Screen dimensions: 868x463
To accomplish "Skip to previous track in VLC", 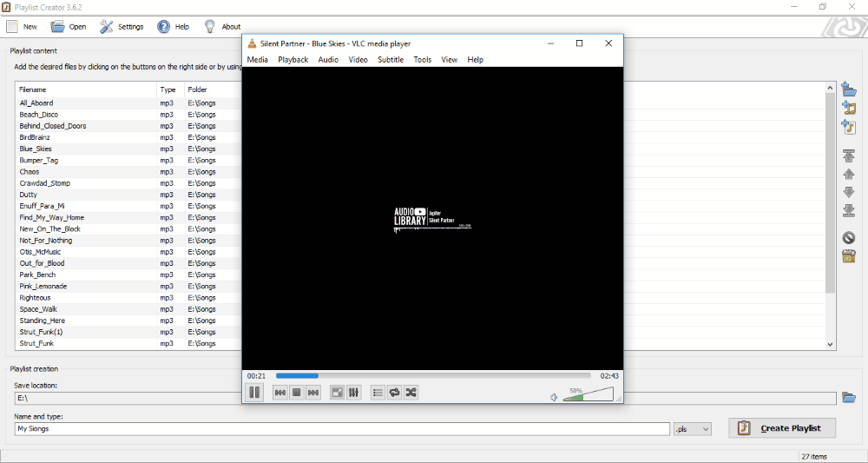I will [280, 392].
